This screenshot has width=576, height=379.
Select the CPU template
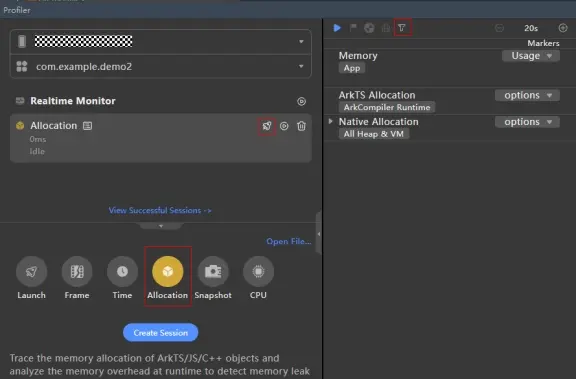click(258, 278)
